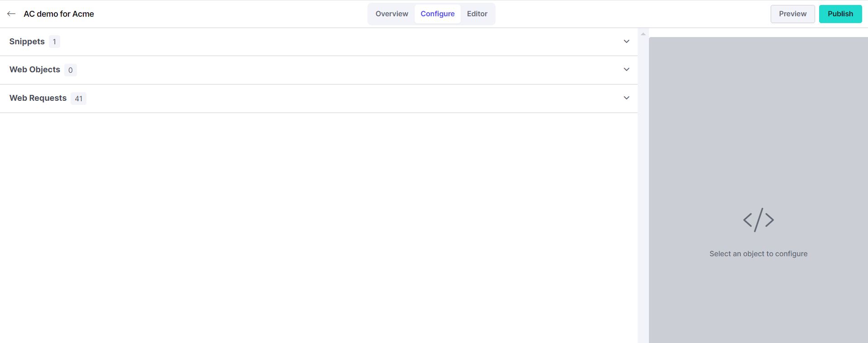The height and width of the screenshot is (343, 868).
Task: Go back using the left arrow icon
Action: pyautogui.click(x=11, y=14)
